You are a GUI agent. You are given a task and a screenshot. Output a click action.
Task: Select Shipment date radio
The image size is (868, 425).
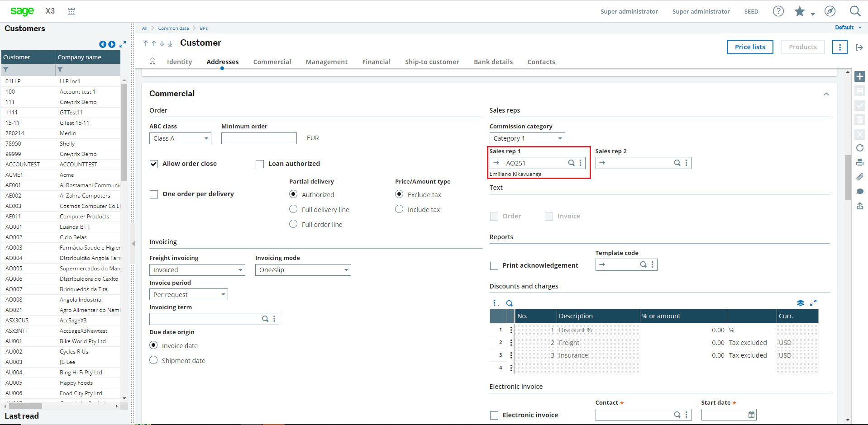[x=153, y=360]
